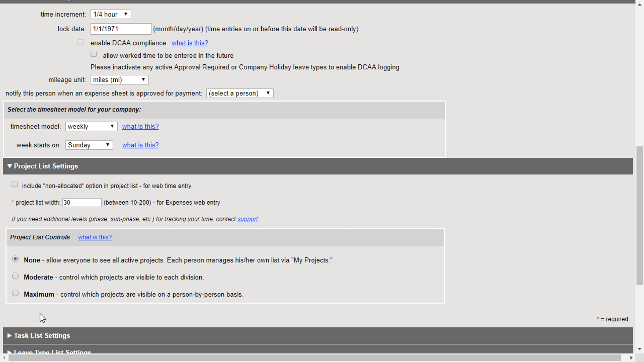Image resolution: width=644 pixels, height=362 pixels.
Task: Click the vertical scrollbar down arrow
Action: click(640, 349)
